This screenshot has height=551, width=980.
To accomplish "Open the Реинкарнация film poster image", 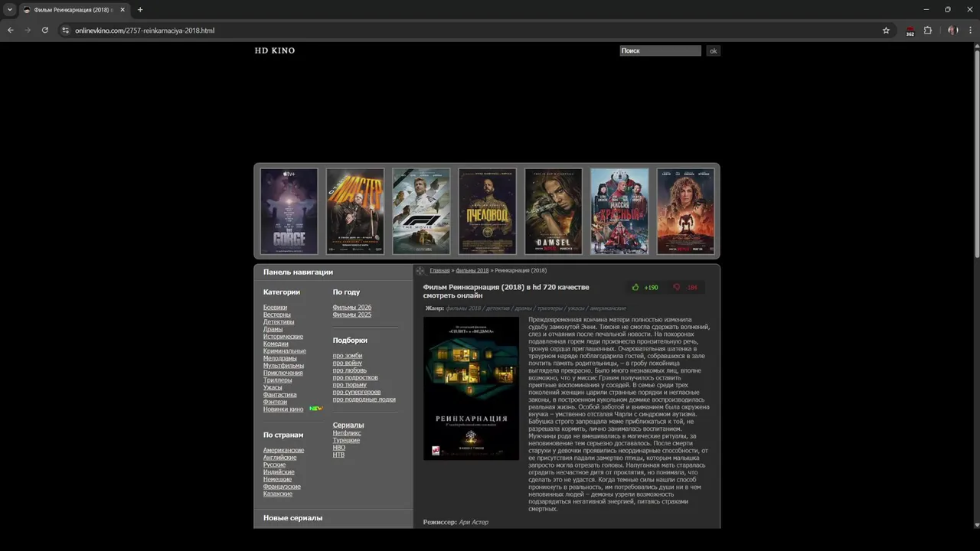I will [471, 389].
